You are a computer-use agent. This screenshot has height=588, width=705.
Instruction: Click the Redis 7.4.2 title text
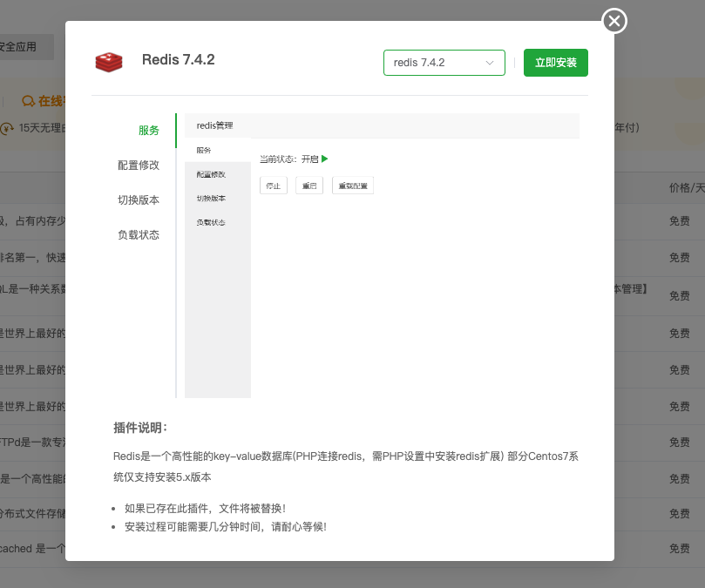click(x=179, y=60)
